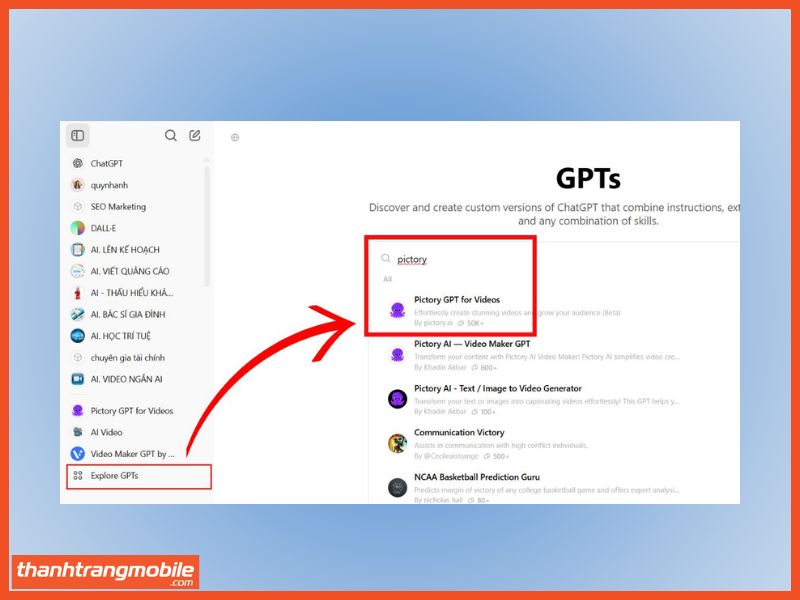Click 'By @Cecileaistrange' author text
The width and height of the screenshot is (800, 600).
(x=446, y=456)
